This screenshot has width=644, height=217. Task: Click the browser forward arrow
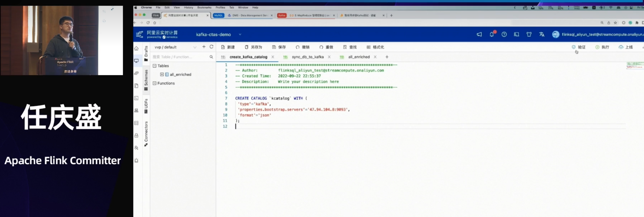tap(141, 23)
